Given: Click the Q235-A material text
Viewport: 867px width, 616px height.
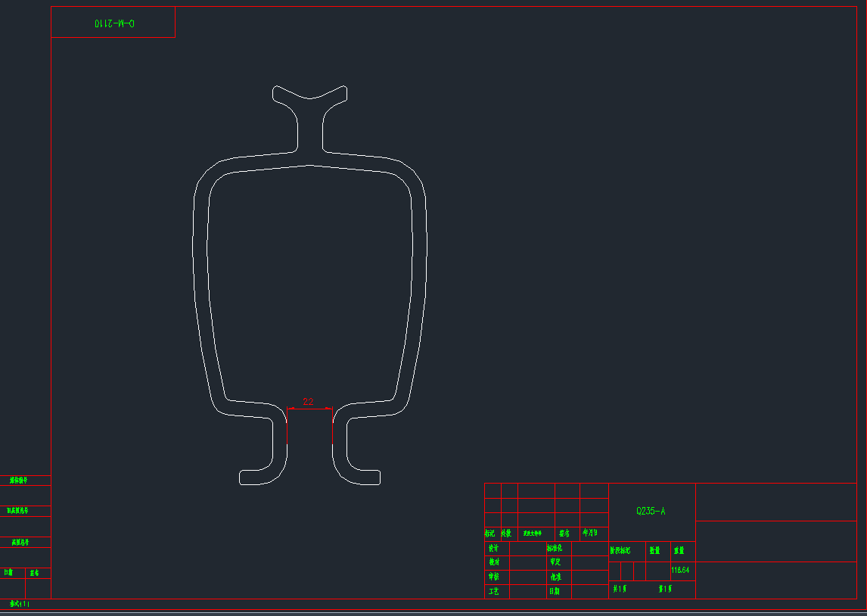Looking at the screenshot, I should pyautogui.click(x=651, y=511).
